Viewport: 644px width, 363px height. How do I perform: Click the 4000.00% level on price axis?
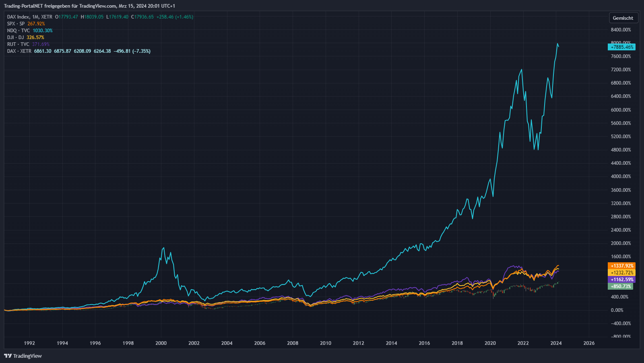621,176
